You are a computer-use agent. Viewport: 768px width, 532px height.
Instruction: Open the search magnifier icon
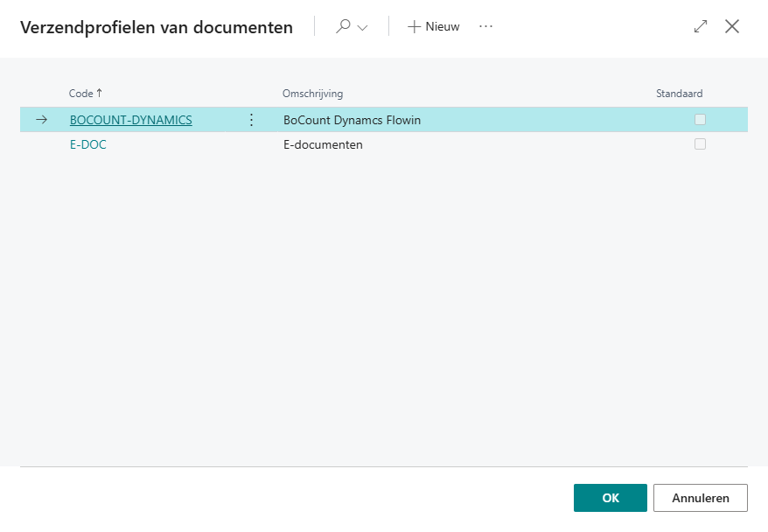point(343,26)
